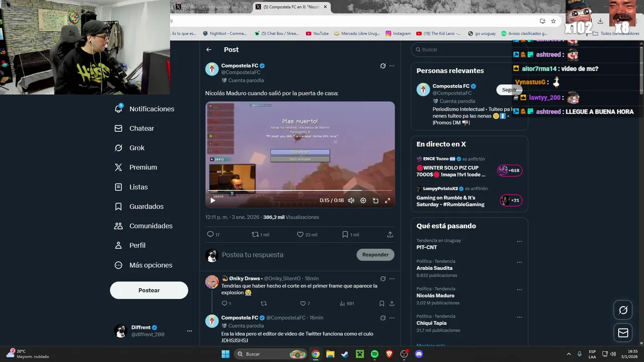644x362 pixels.
Task: Open Listas in the sidebar
Action: 131,187
